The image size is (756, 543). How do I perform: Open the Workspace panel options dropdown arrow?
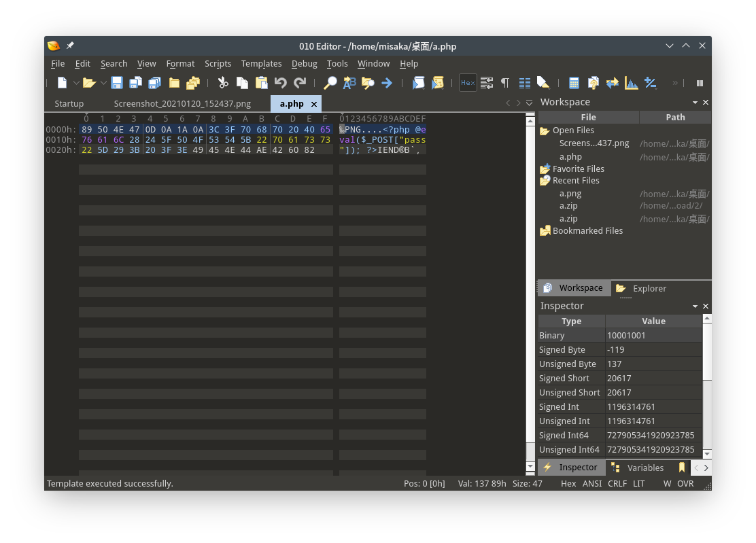695,103
